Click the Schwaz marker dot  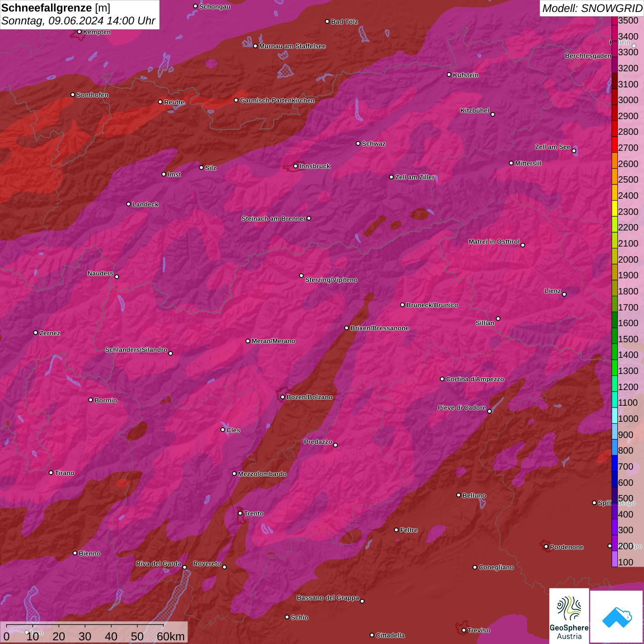358,144
